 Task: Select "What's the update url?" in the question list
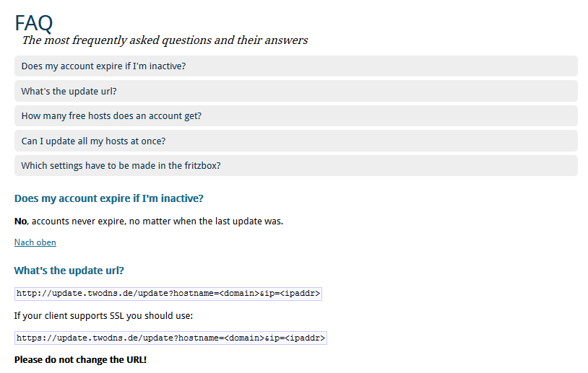296,91
